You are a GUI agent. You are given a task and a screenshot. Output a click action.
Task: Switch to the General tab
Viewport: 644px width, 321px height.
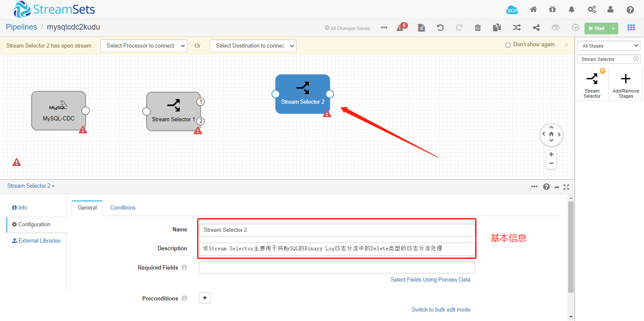(x=87, y=207)
